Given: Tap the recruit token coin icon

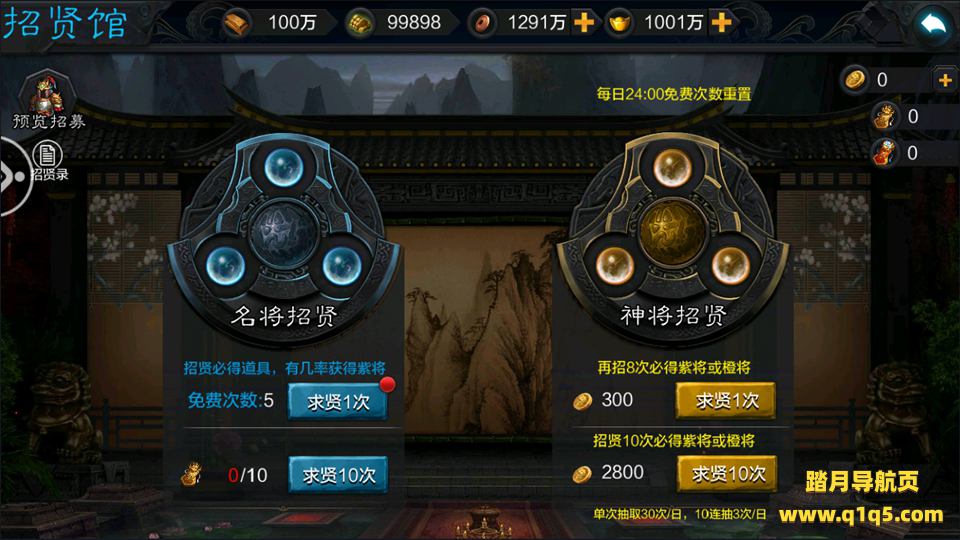Looking at the screenshot, I should click(x=855, y=80).
